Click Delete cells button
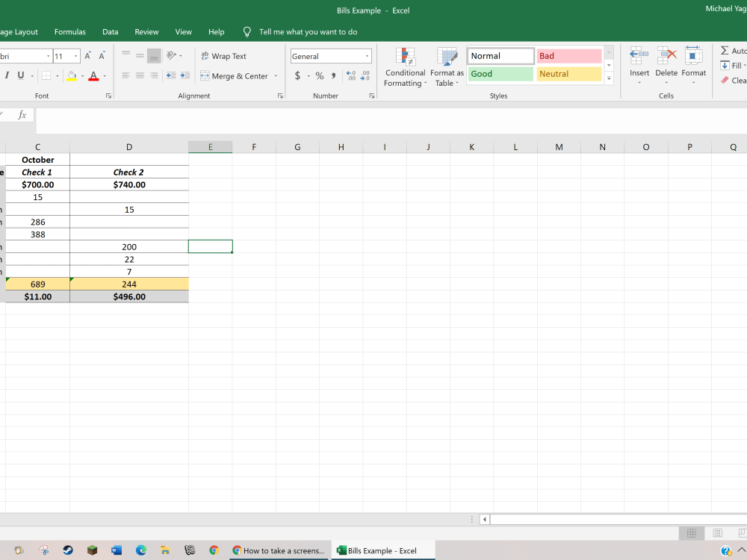Image resolution: width=747 pixels, height=560 pixels. (x=666, y=66)
